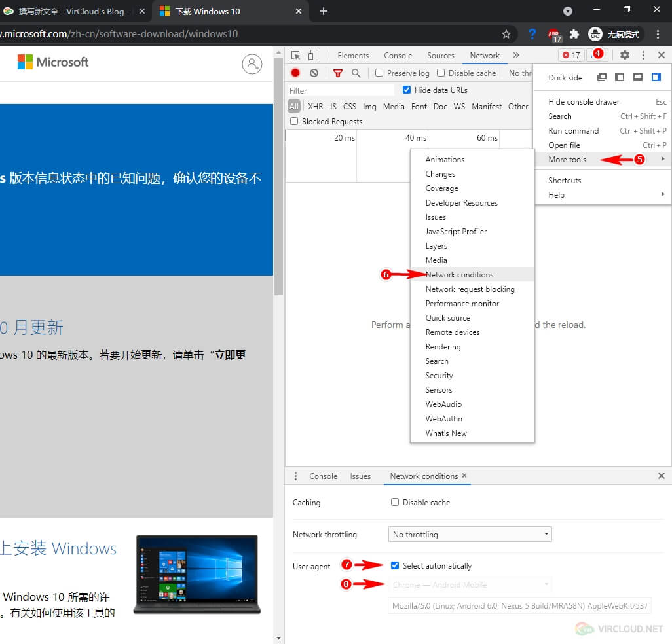This screenshot has height=644, width=672.
Task: Click the Microsoft logo
Action: click(x=52, y=62)
